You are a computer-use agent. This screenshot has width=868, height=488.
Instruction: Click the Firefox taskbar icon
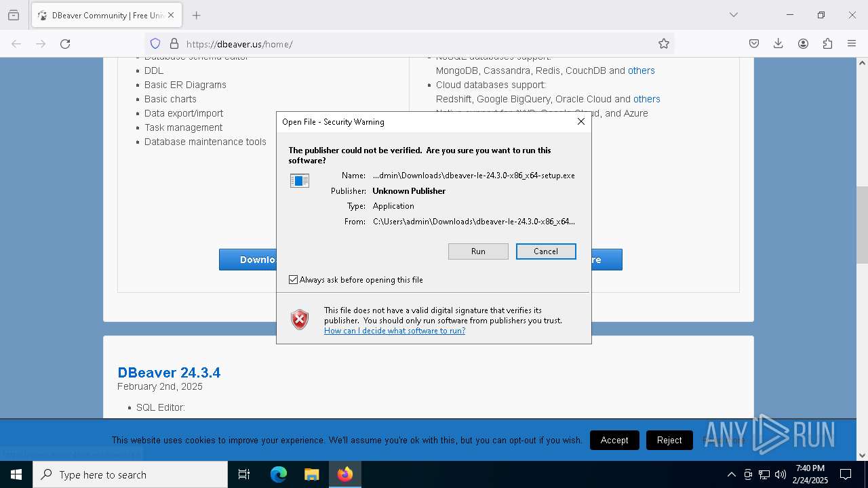tap(344, 474)
